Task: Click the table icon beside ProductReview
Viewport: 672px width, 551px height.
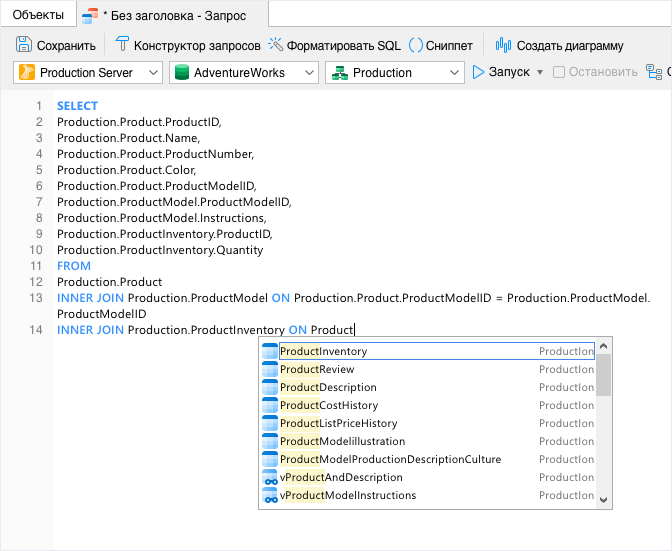Action: (270, 369)
